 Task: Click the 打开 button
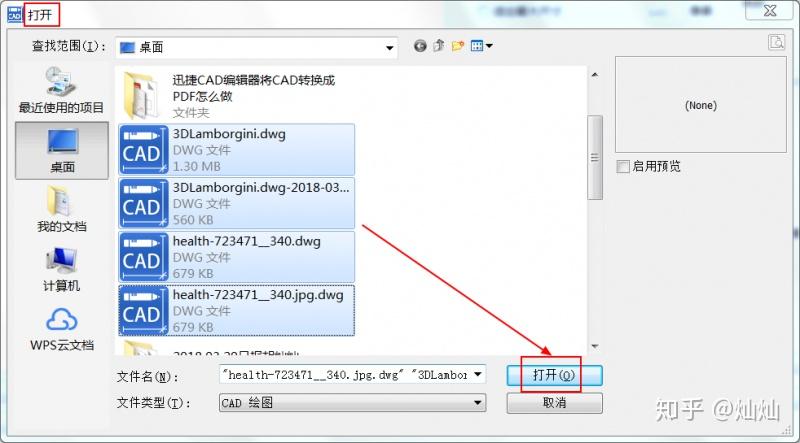click(555, 376)
